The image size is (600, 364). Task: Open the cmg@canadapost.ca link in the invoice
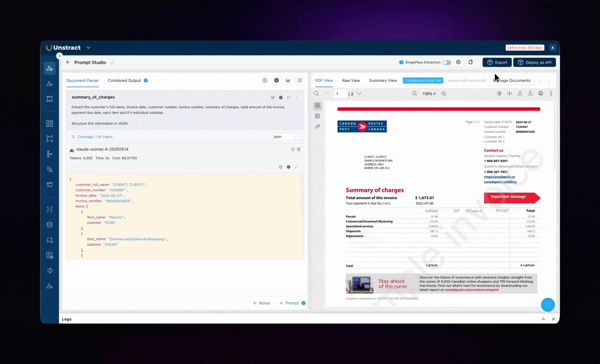point(499,177)
